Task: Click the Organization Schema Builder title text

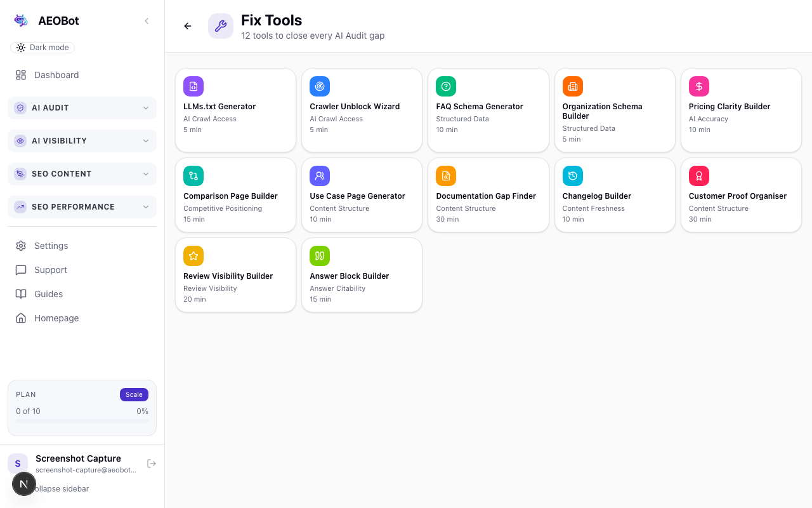Action: [602, 111]
